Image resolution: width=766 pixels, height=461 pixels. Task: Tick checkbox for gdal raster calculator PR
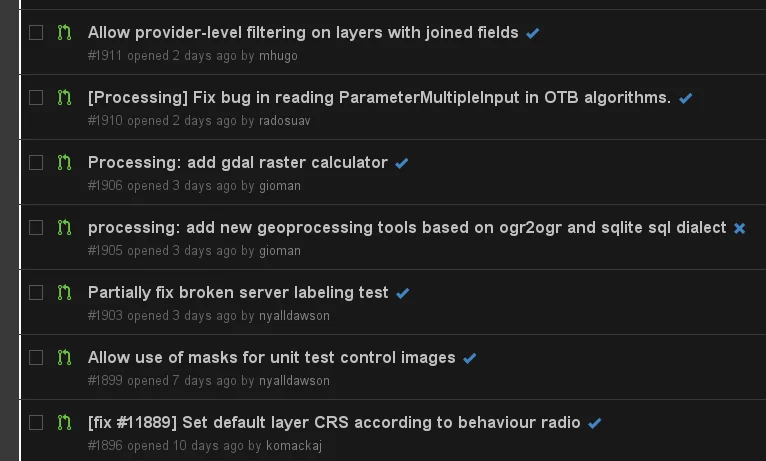click(36, 162)
